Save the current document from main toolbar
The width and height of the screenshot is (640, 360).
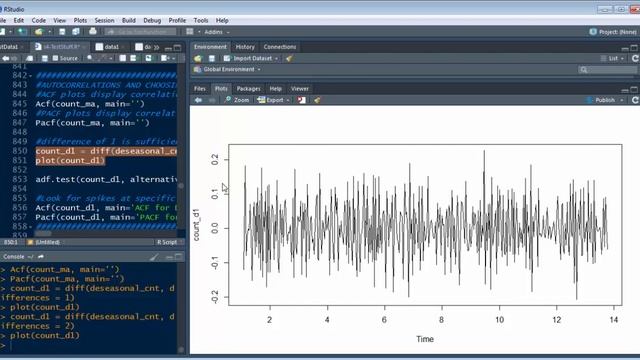coord(62,32)
